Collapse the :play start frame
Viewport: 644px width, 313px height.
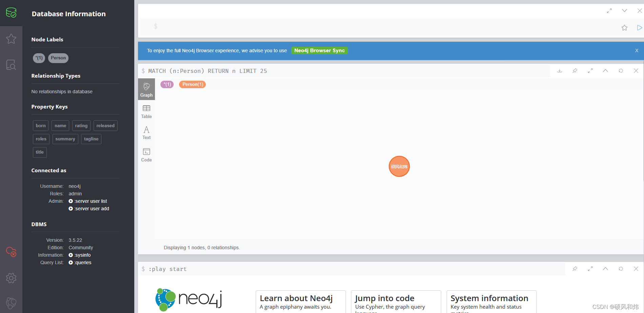point(605,269)
